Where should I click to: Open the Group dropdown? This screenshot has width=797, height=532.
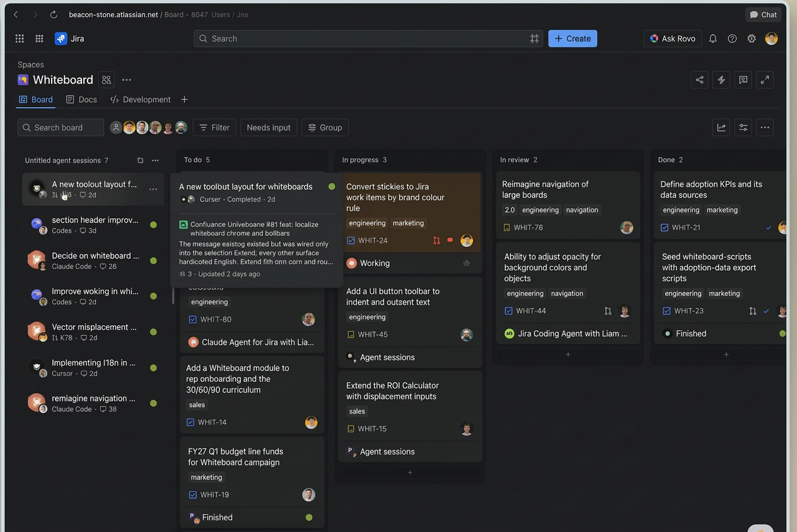(325, 127)
